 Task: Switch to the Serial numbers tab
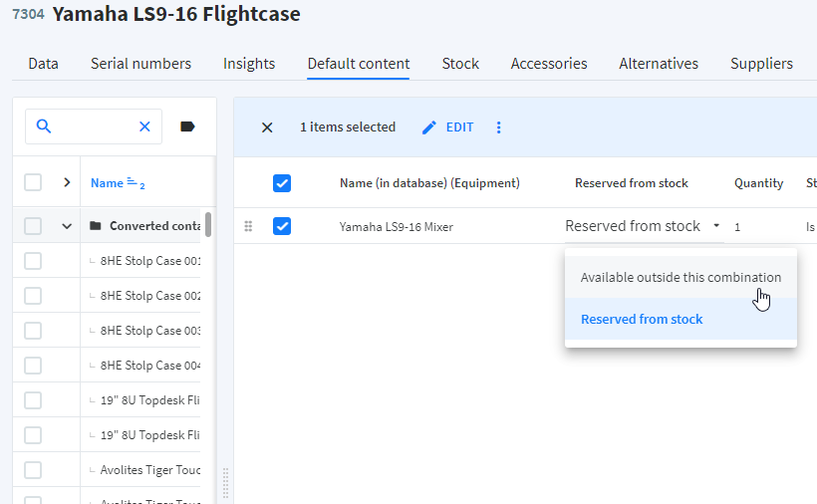[x=140, y=64]
